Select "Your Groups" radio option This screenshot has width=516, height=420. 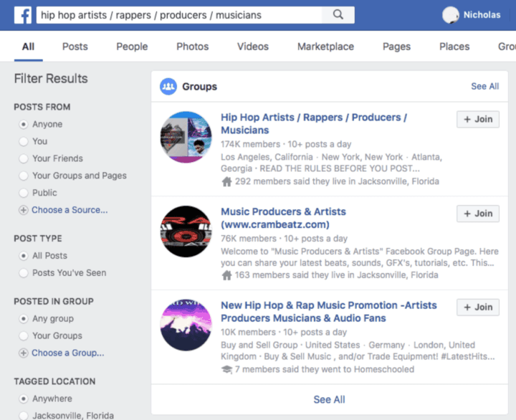coord(24,335)
